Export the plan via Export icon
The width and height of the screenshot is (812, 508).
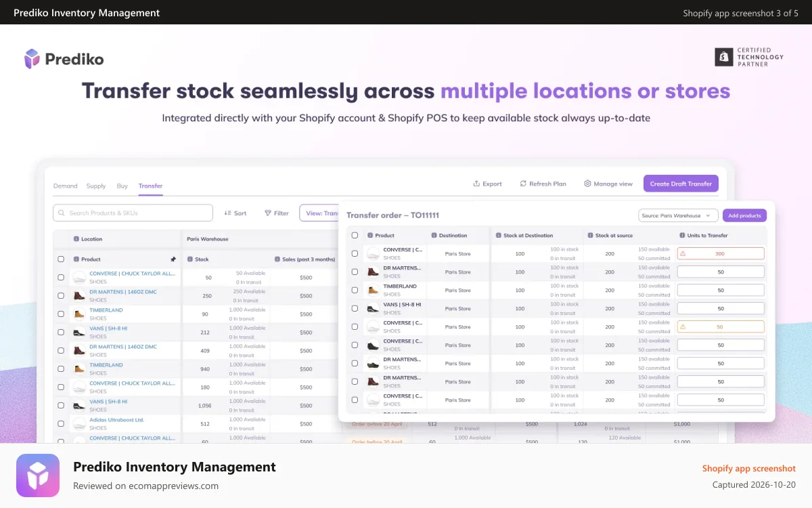click(476, 184)
